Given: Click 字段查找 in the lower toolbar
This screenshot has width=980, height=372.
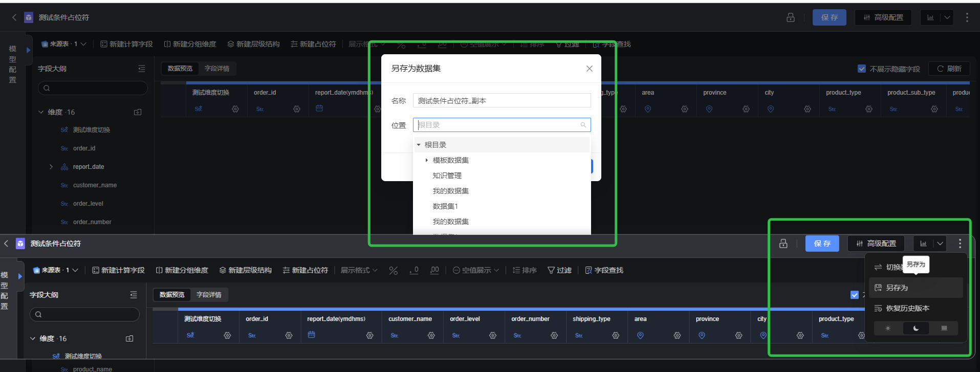Looking at the screenshot, I should click(604, 270).
